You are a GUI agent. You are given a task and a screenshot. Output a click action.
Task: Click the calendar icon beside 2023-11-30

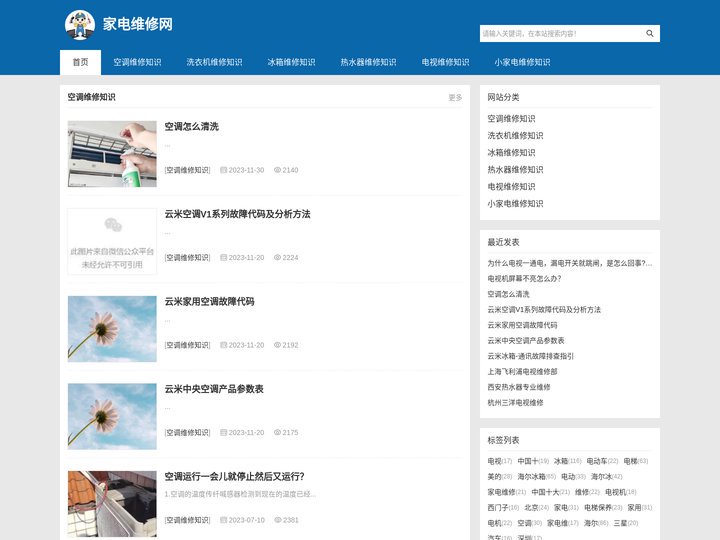223,170
